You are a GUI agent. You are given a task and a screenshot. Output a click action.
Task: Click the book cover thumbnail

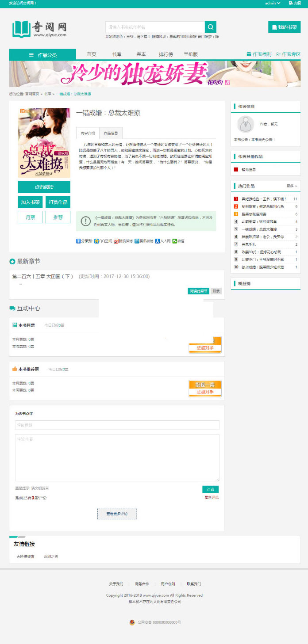[x=44, y=143]
